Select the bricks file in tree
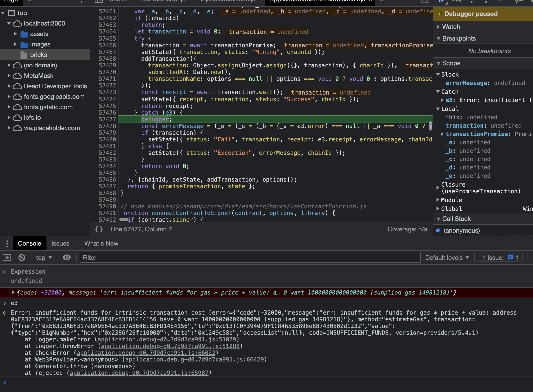This screenshot has height=392, width=533. pyautogui.click(x=39, y=55)
